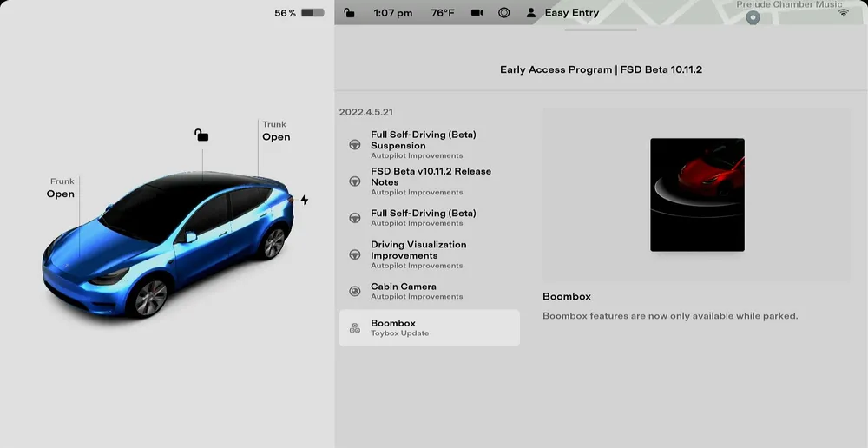The width and height of the screenshot is (868, 448).
Task: Select the Boombox Toybox Update entry
Action: pos(429,328)
